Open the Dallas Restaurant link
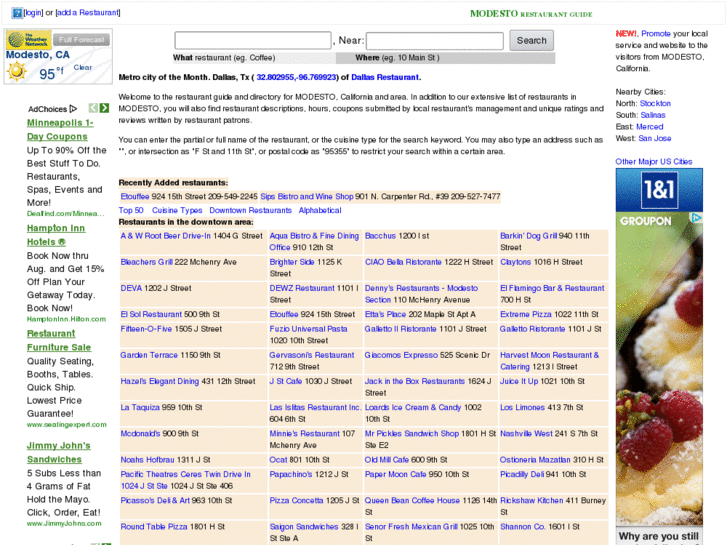 [385, 77]
